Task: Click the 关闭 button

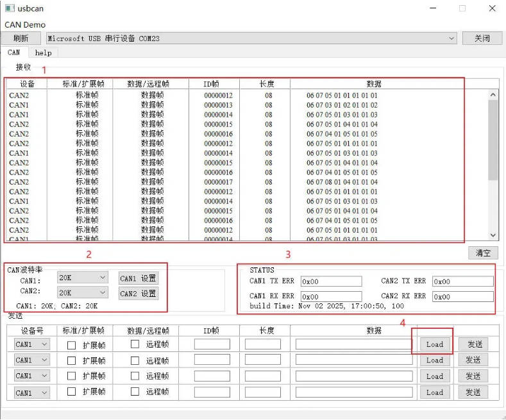Action: (x=482, y=38)
